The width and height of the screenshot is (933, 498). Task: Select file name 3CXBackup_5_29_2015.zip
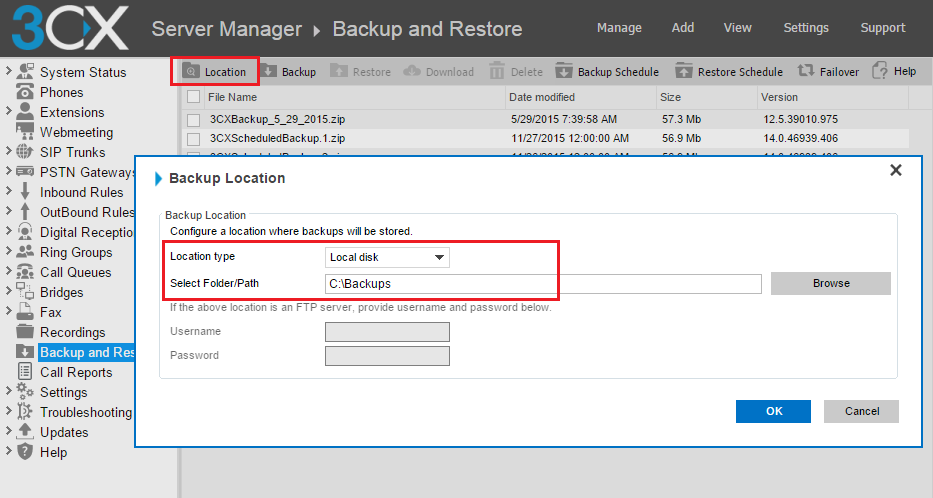point(277,119)
